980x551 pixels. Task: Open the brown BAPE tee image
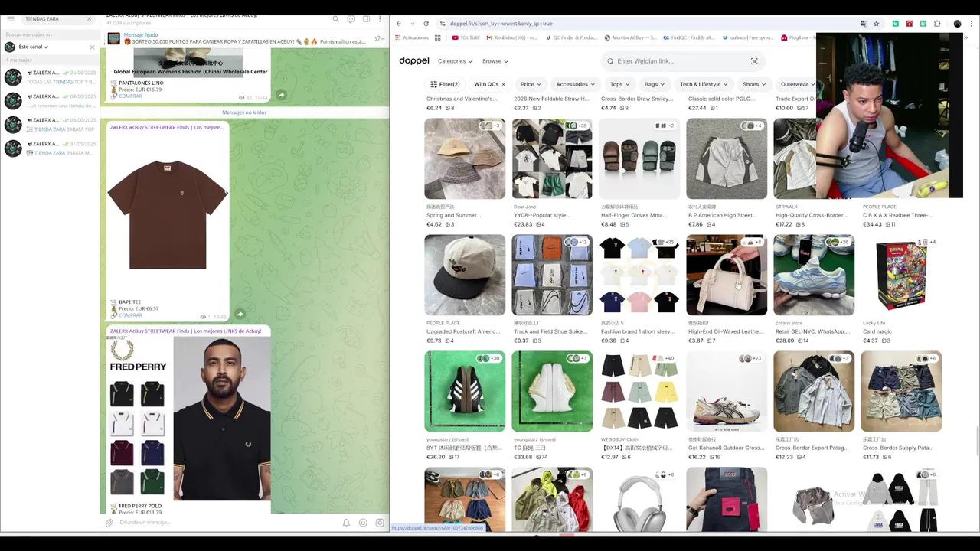coord(167,214)
